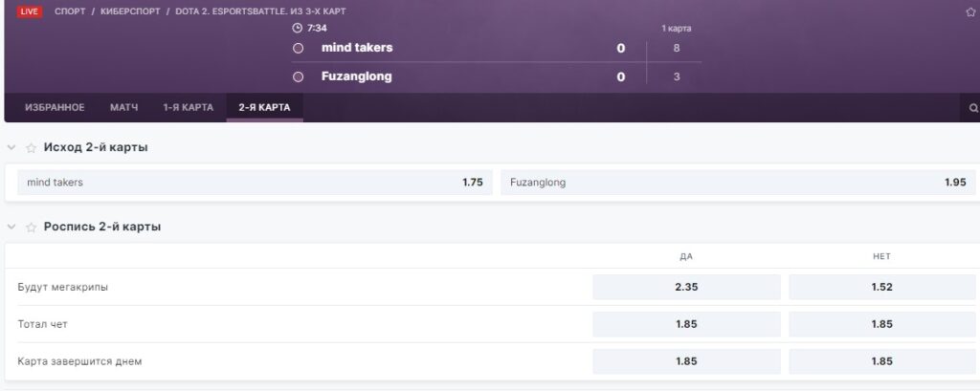Open the КИБЕРСПОРТ breadcrumb link
Viewport: 980px width, 391px height.
[130, 11]
